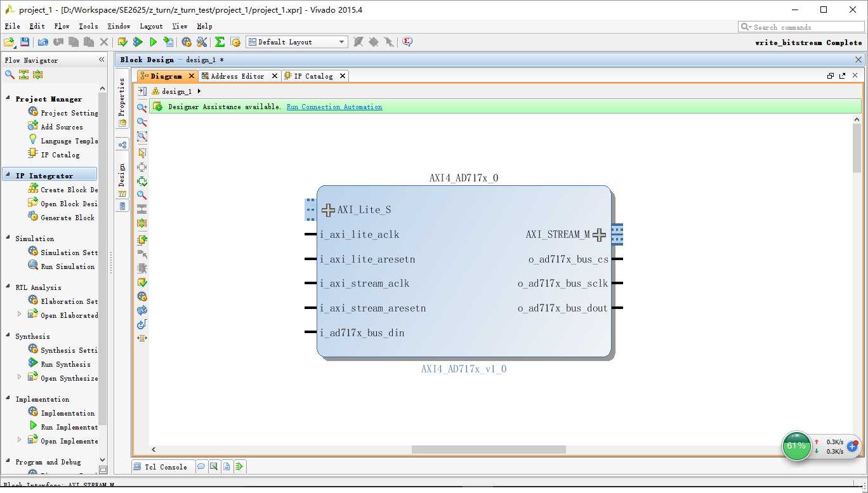Screen dimensions: 868x493
Task: Click the speech bubble icon in main toolbar
Action: (407, 42)
